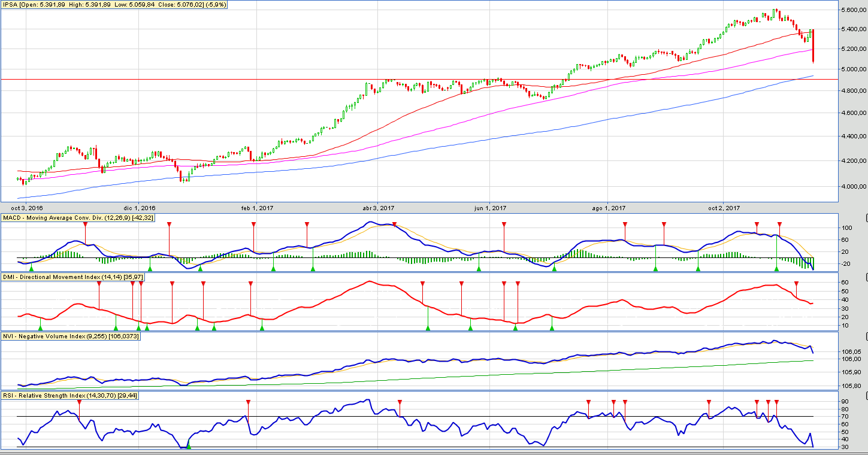
Task: Click the first green buy arrow in MACD panel
Action: coord(31,269)
